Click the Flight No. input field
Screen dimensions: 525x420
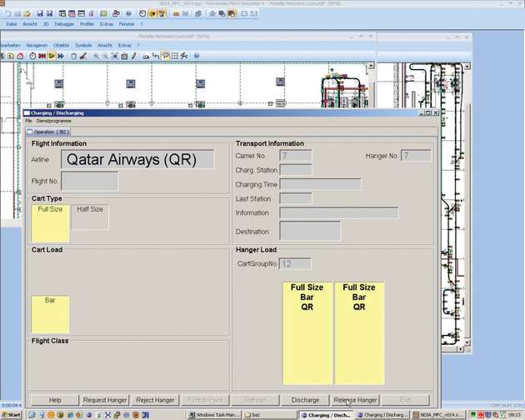(90, 181)
